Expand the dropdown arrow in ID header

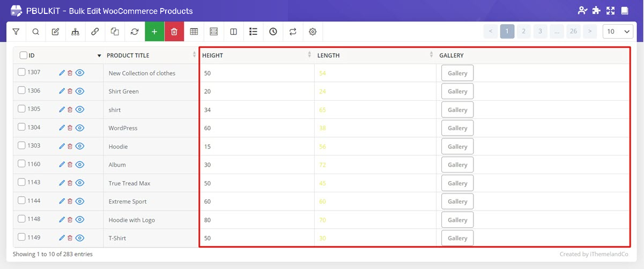pos(99,56)
